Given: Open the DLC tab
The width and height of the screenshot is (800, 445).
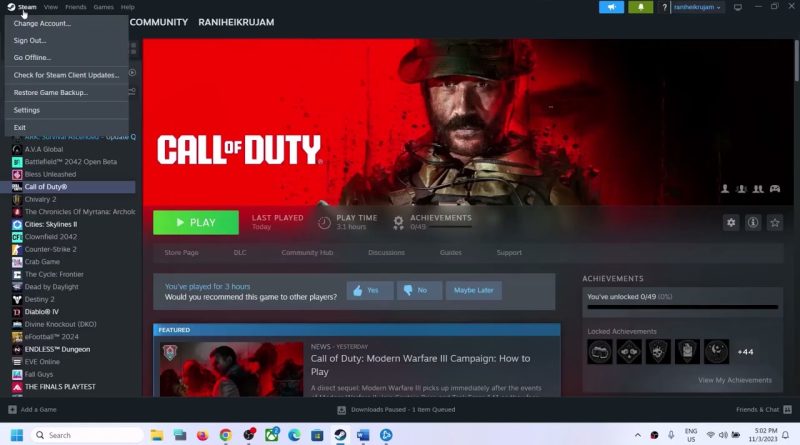Looking at the screenshot, I should 240,253.
